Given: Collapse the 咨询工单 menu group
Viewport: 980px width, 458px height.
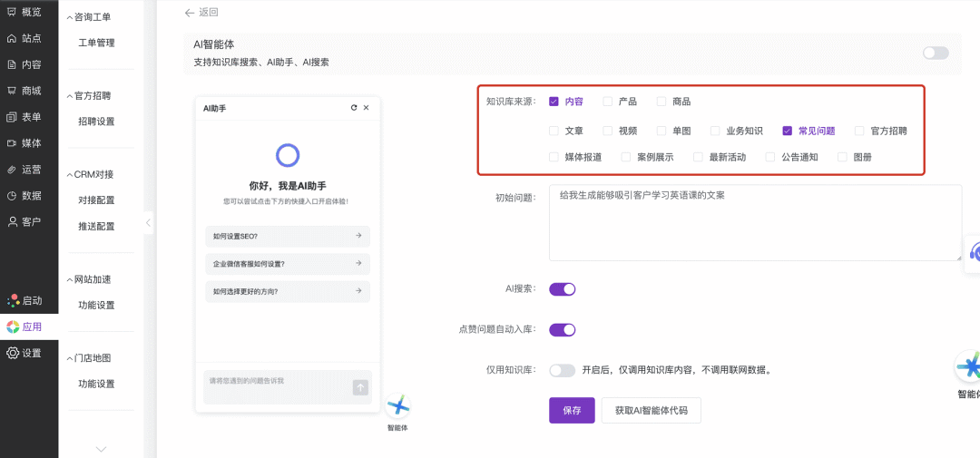Looking at the screenshot, I should pos(71,17).
